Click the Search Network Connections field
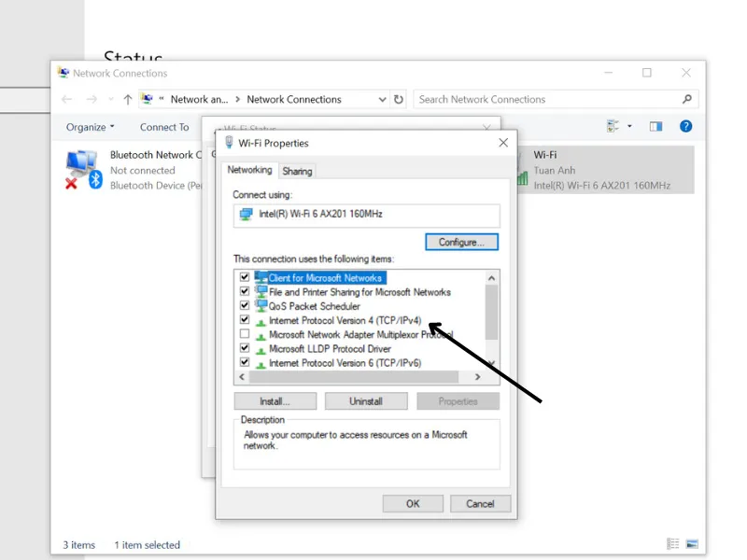The width and height of the screenshot is (747, 560). pyautogui.click(x=556, y=100)
